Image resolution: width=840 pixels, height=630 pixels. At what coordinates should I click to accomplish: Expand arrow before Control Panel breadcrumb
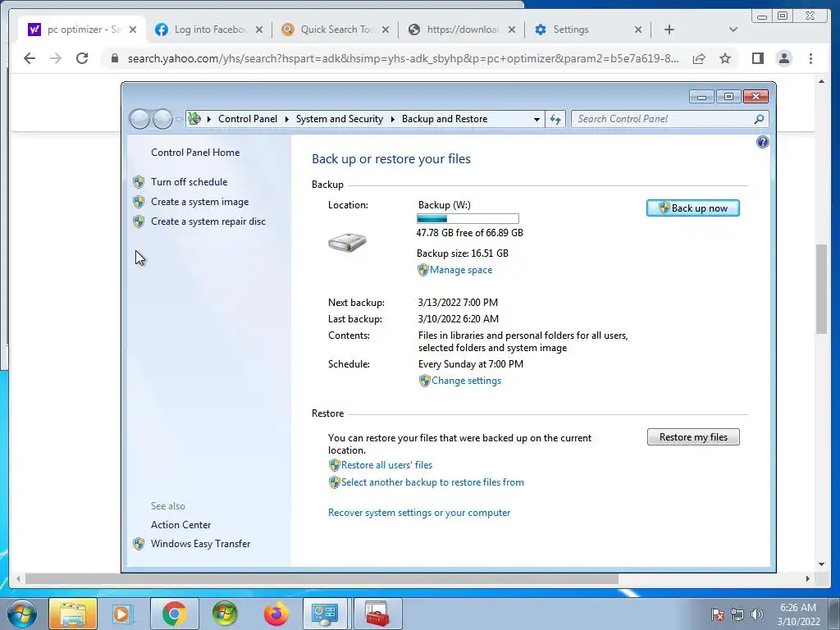(x=209, y=119)
